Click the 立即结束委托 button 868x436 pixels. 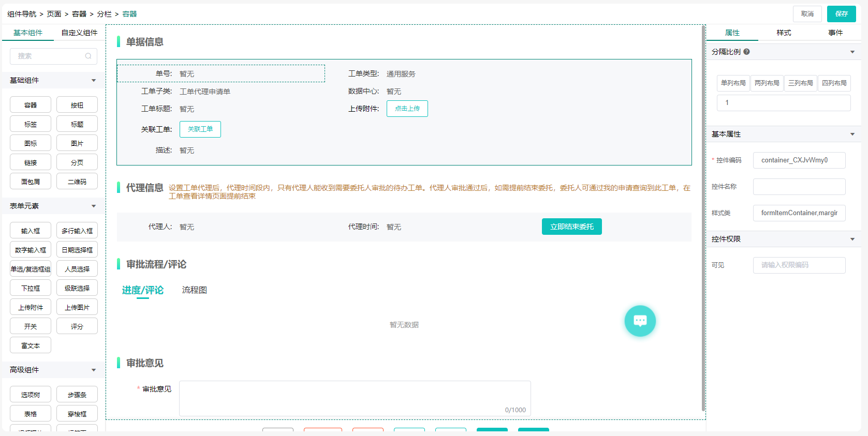pyautogui.click(x=572, y=227)
